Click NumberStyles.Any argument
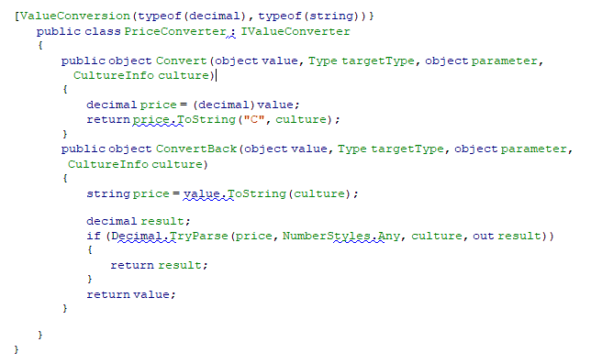Screen dimensions: 591x364 tap(341, 236)
